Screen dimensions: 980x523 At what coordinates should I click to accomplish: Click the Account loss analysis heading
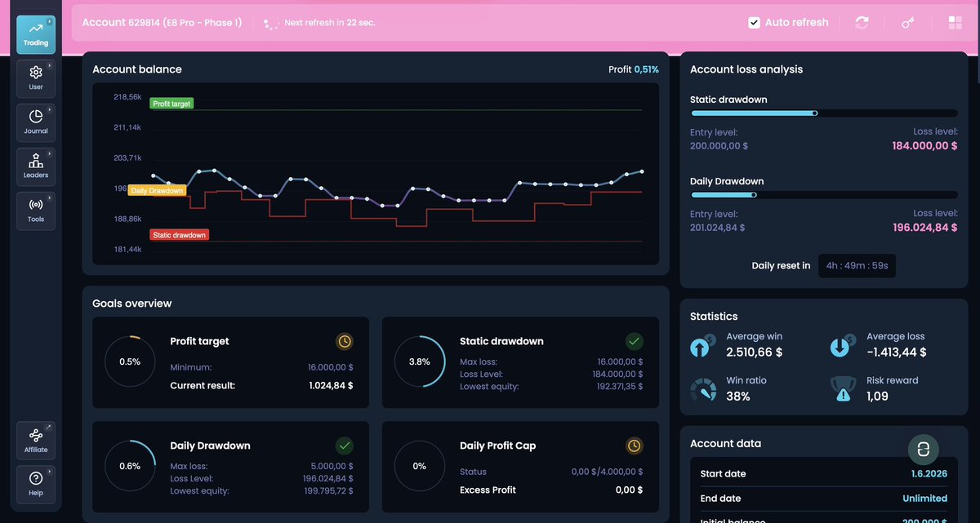(x=746, y=69)
